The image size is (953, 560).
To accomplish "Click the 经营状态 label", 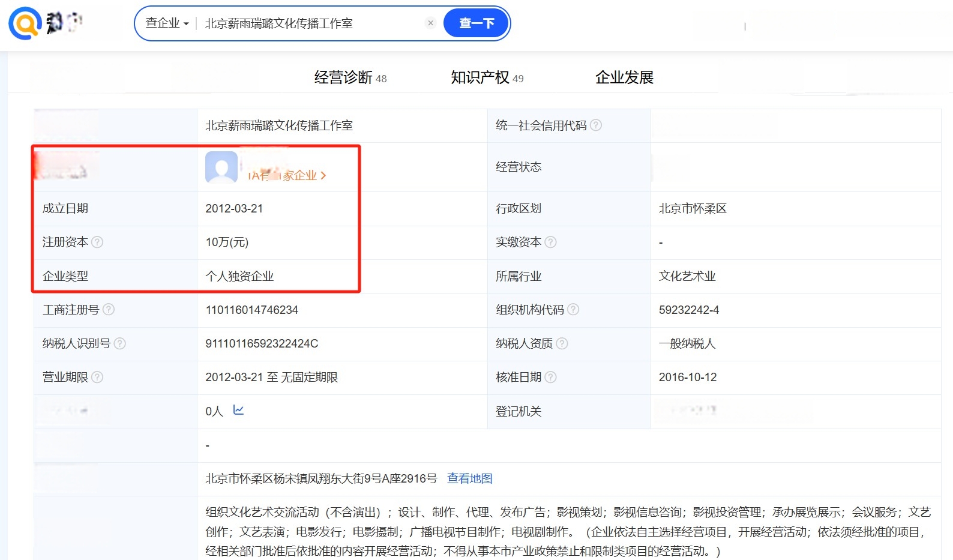I will click(x=519, y=167).
